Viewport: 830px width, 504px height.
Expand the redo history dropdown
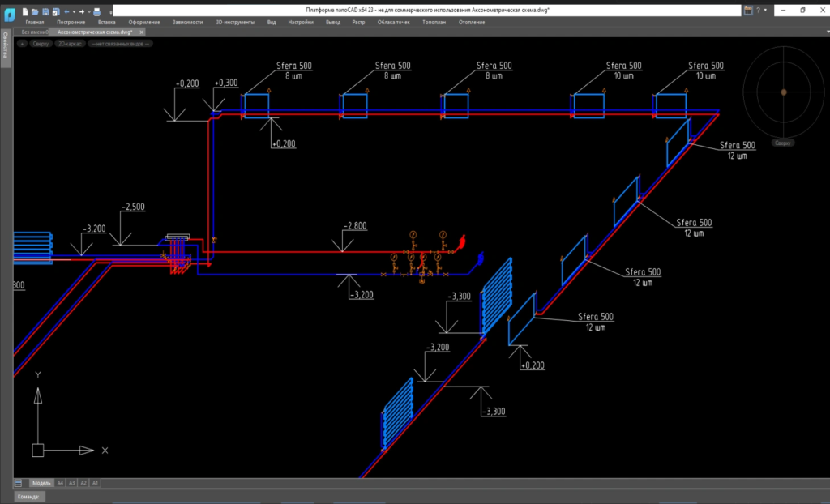(x=89, y=12)
